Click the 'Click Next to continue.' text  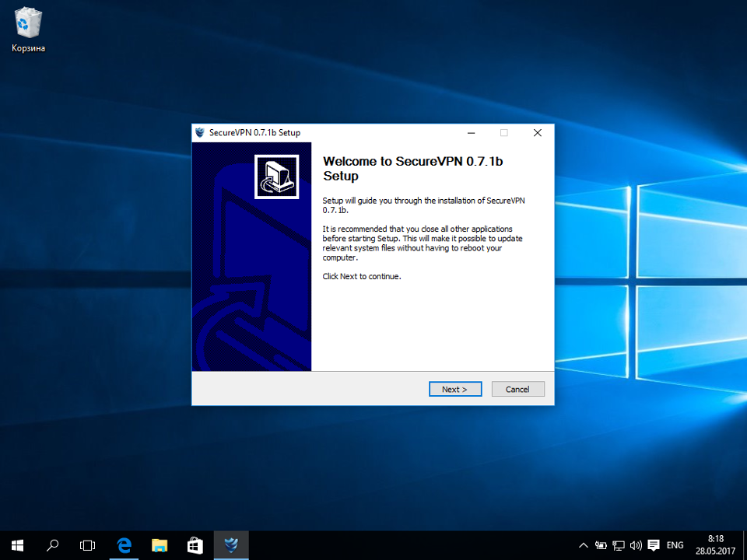coord(362,276)
